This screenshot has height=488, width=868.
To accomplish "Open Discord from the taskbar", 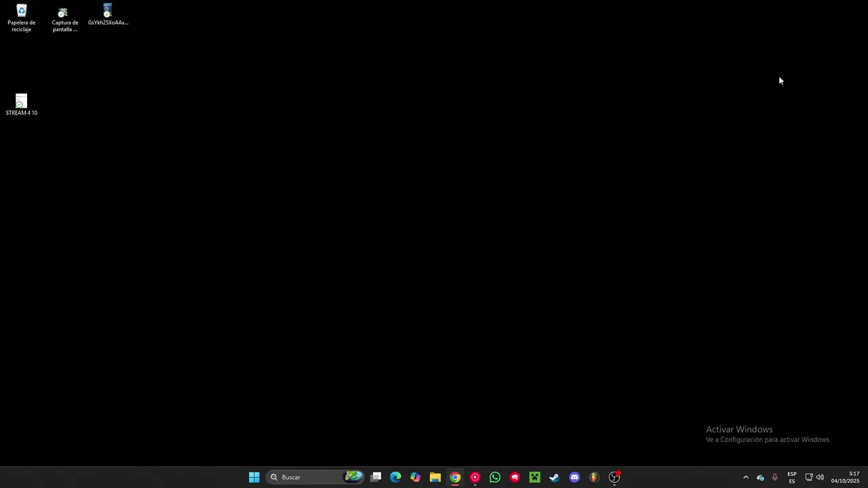I will point(574,477).
